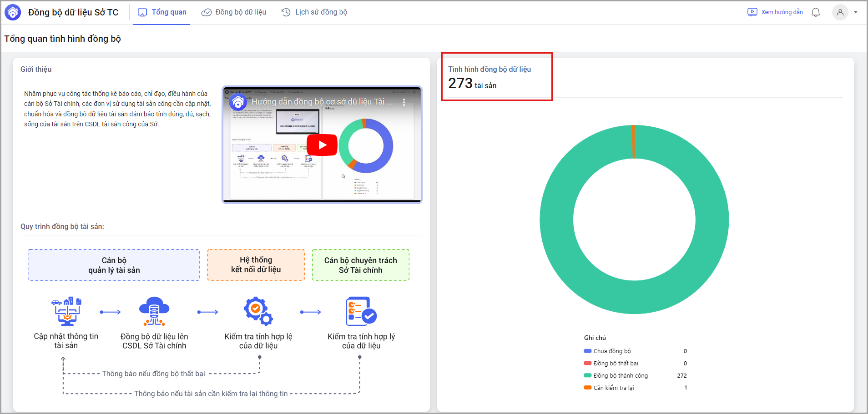Image resolution: width=868 pixels, height=414 pixels.
Task: Play the YouTube tutorial video
Action: 322,145
